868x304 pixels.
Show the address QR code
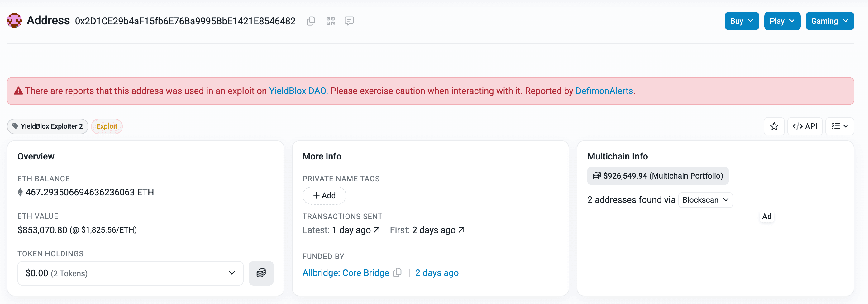pos(331,21)
